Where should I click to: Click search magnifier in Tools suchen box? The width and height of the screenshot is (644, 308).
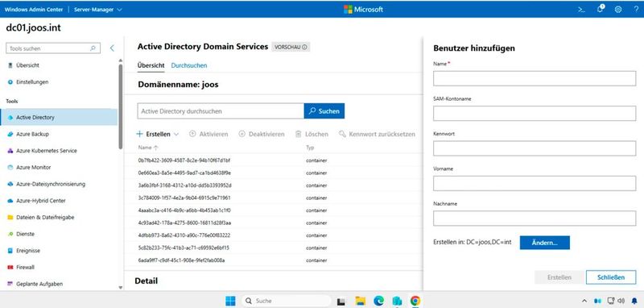pos(93,48)
